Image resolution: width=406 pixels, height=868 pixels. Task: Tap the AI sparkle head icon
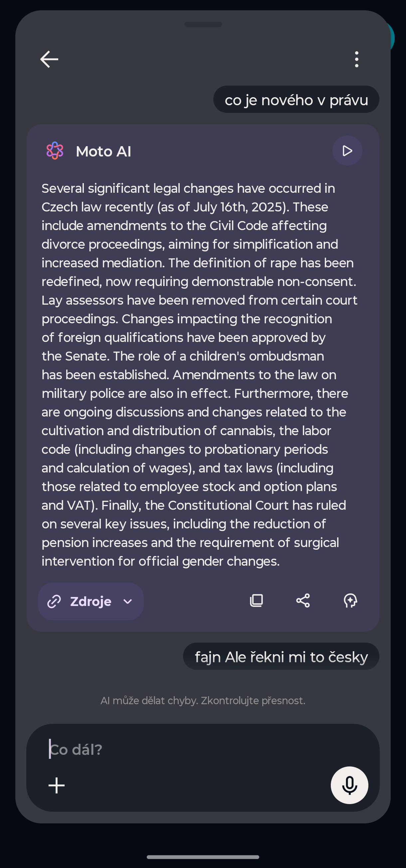pos(350,600)
